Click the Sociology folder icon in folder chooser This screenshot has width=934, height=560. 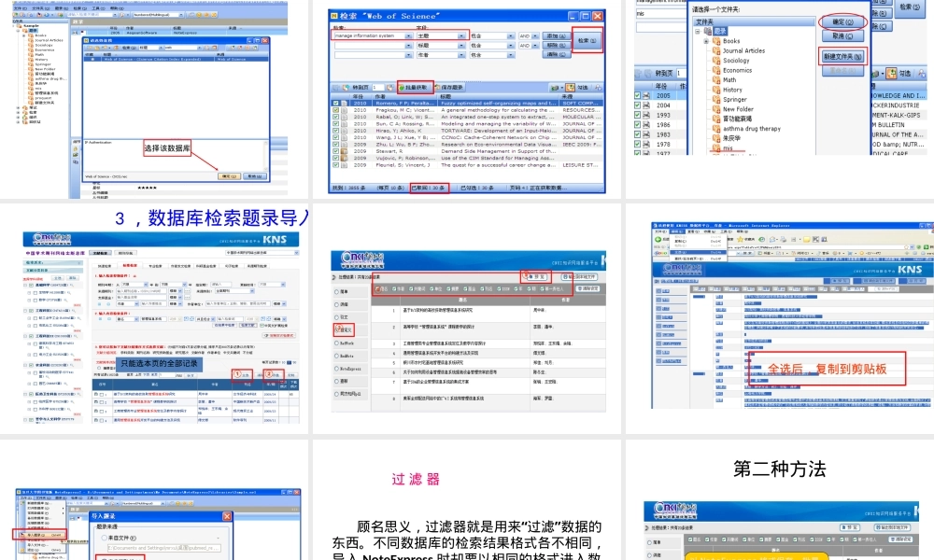(x=716, y=60)
